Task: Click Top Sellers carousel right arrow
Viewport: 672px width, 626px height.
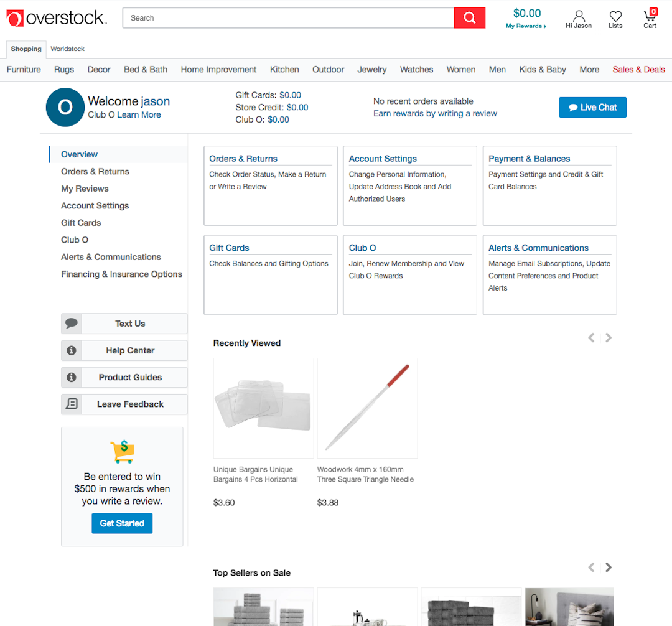Action: click(608, 567)
